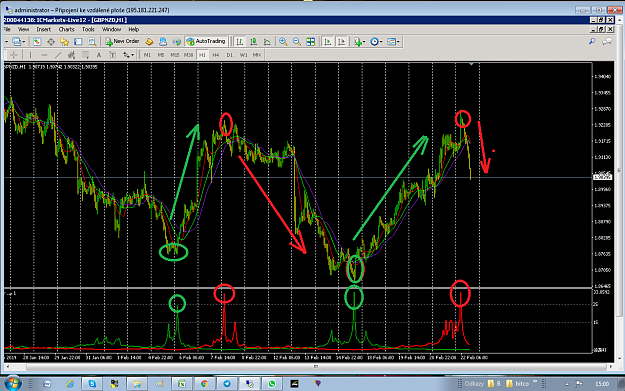Select the equidistant channel tool
Viewport: 625px width, 391px height.
(71, 55)
